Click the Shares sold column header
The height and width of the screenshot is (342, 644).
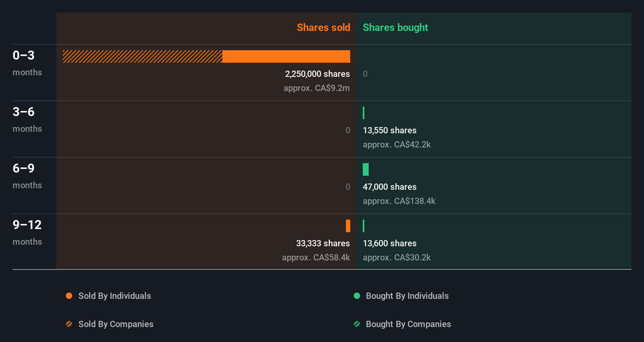click(x=324, y=27)
